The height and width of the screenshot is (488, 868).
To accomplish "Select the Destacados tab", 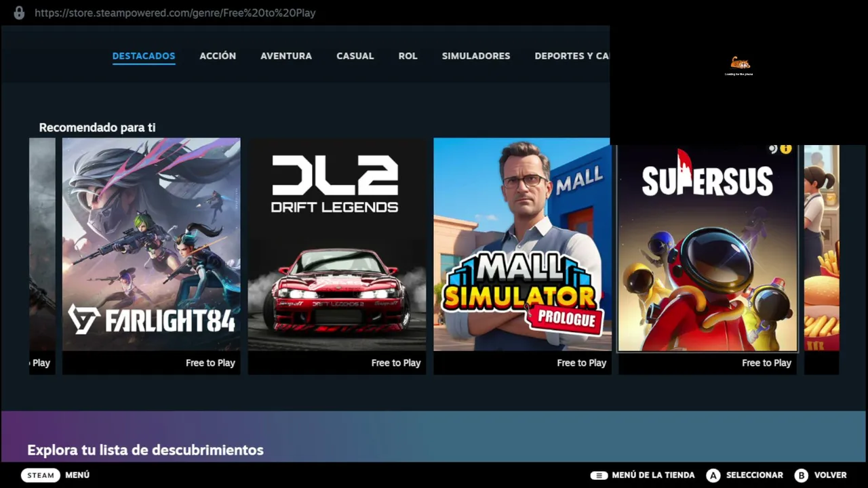I will pyautogui.click(x=144, y=56).
